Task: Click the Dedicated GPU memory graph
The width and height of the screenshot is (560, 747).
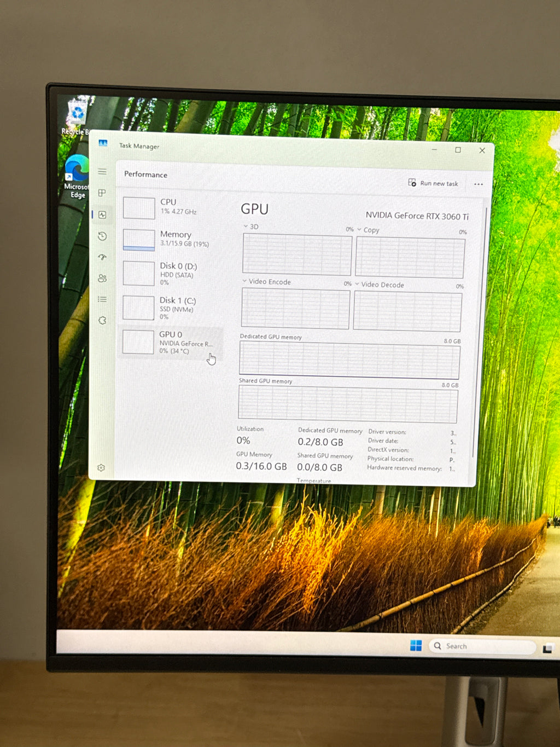Action: click(349, 360)
